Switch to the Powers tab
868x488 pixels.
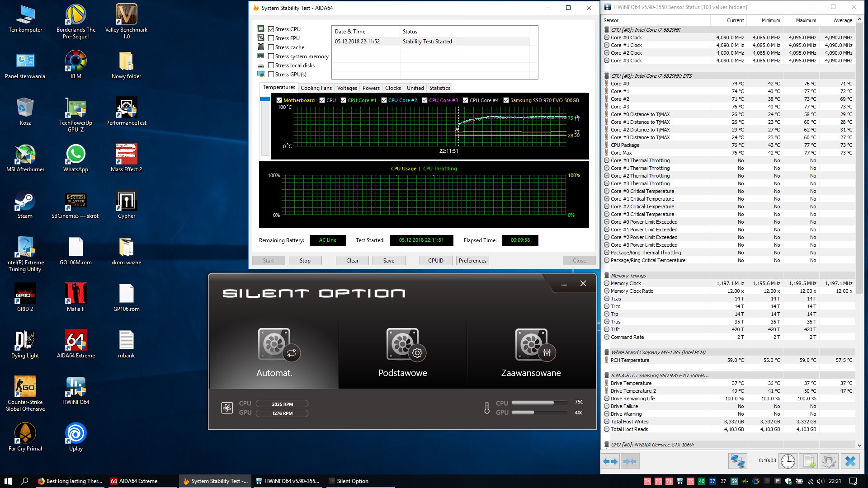pos(371,88)
